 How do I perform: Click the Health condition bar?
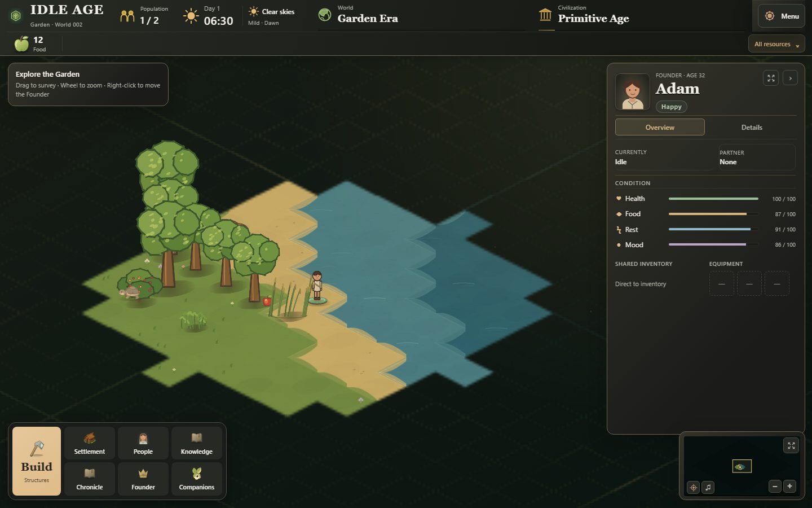click(713, 199)
